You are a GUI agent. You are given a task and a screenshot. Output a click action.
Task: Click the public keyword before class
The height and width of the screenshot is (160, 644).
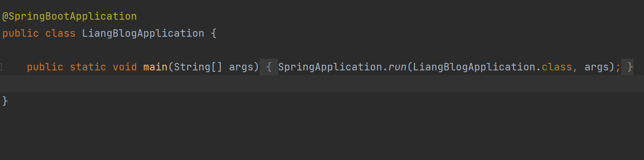coord(21,33)
